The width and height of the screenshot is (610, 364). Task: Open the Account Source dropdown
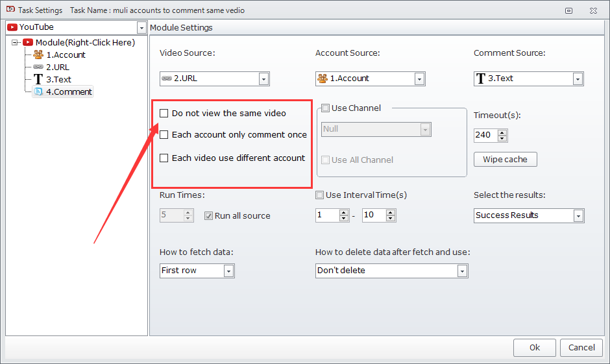coord(419,79)
